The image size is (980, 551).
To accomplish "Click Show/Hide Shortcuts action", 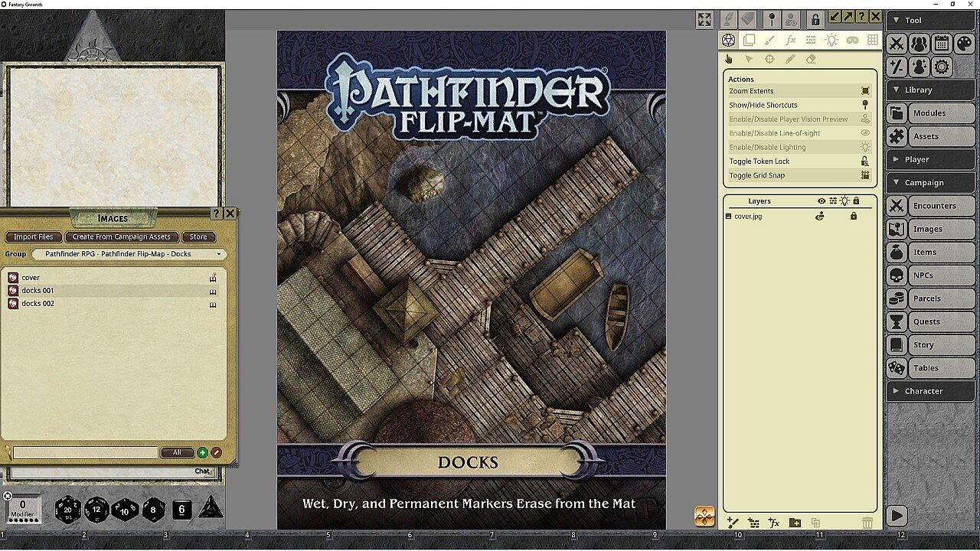I will (799, 105).
